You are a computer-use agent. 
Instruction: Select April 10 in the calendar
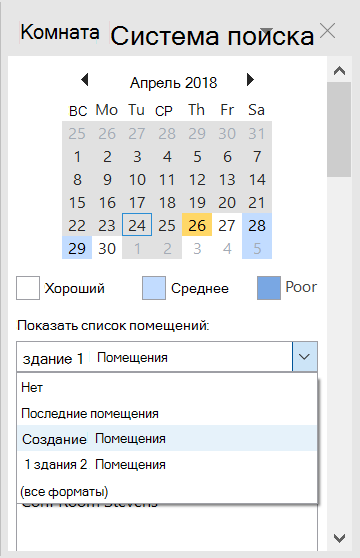pos(137,179)
